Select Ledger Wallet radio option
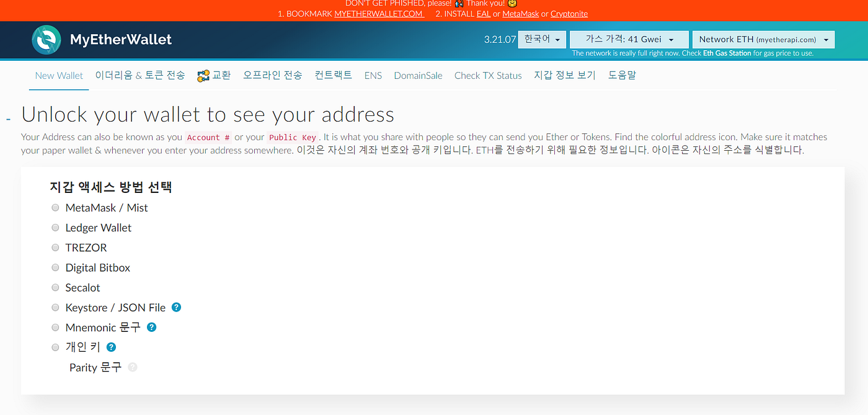 pyautogui.click(x=55, y=228)
